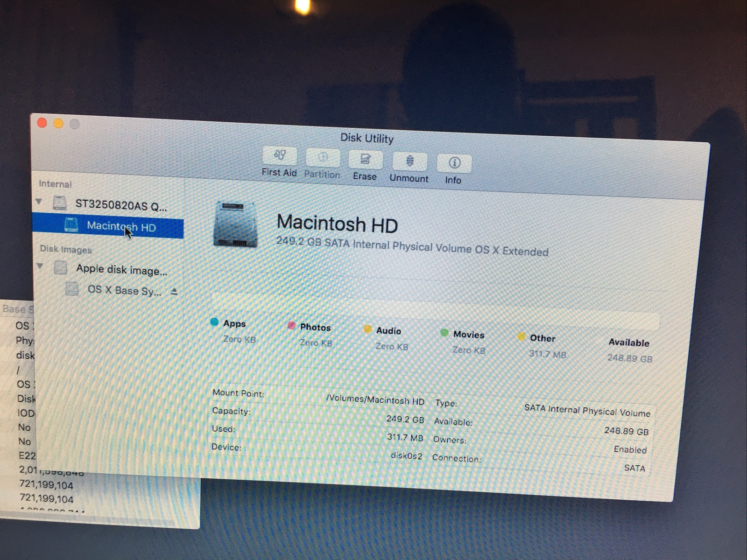Click the Disk Images sidebar section header
The image size is (747, 560).
point(66,249)
